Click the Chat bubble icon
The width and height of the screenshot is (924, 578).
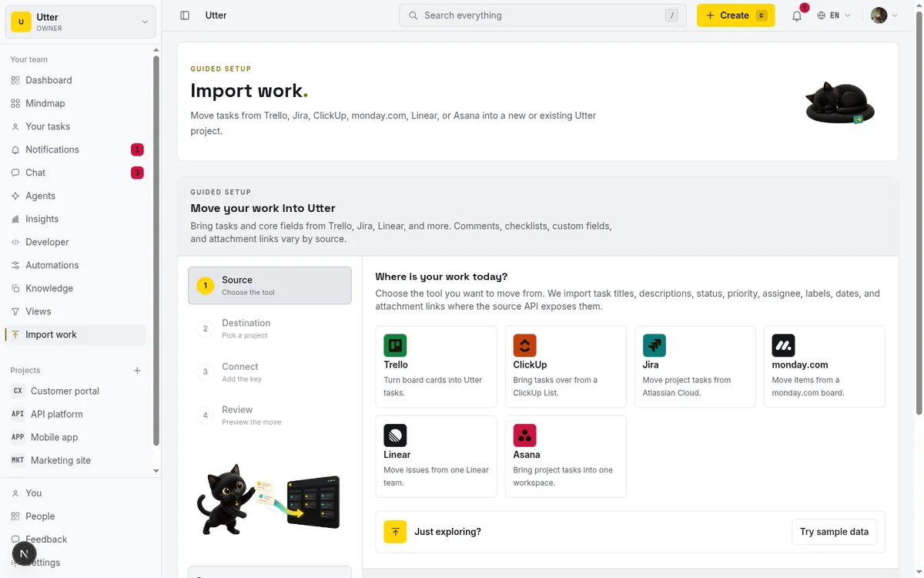pos(15,173)
